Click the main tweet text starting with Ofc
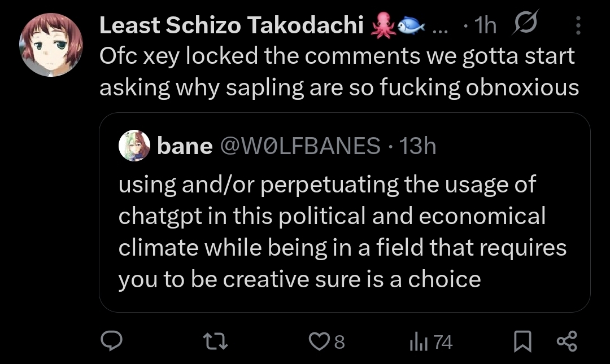The image size is (610, 364). pyautogui.click(x=339, y=72)
